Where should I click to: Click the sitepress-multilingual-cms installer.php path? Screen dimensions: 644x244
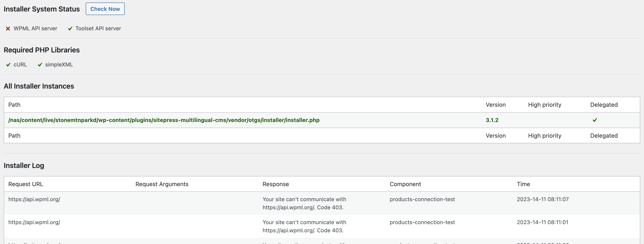tap(164, 120)
